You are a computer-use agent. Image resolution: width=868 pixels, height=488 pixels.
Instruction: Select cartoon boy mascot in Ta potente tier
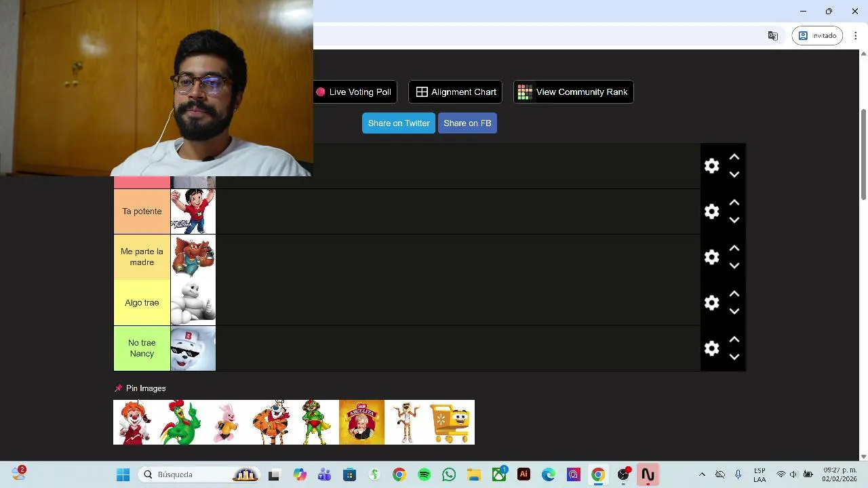[193, 211]
